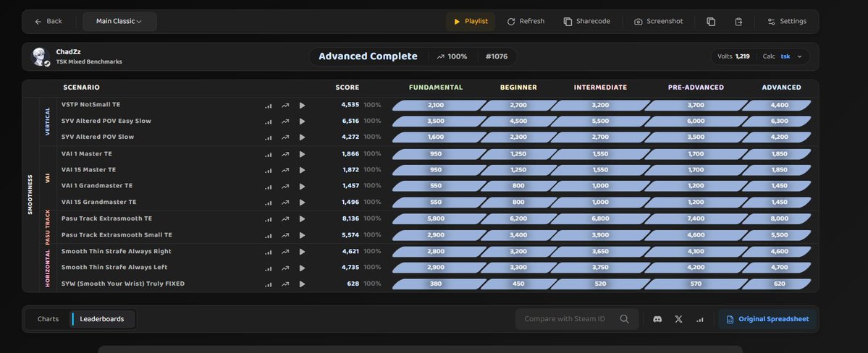Image resolution: width=868 pixels, height=353 pixels.
Task: Click the BEGINNER column header
Action: point(518,88)
